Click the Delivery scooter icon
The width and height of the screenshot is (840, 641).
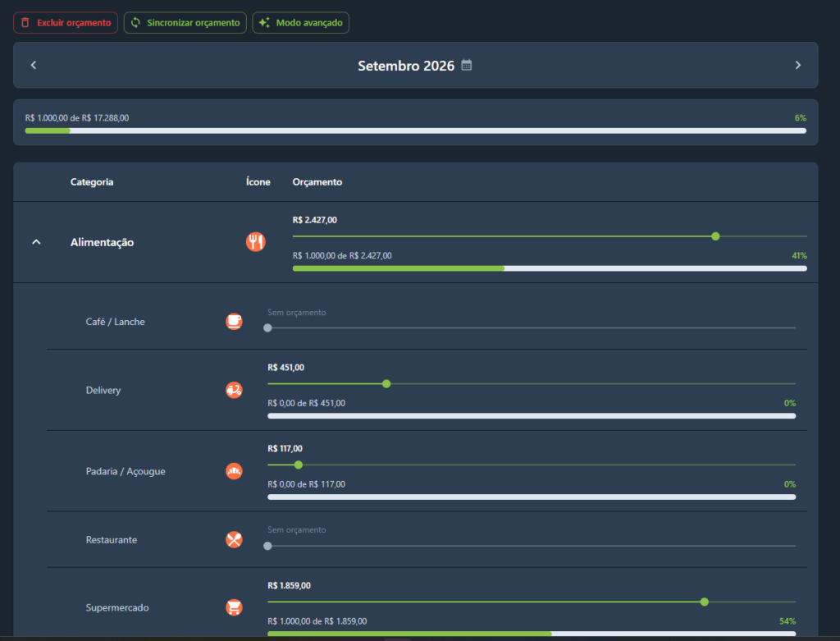tap(234, 390)
